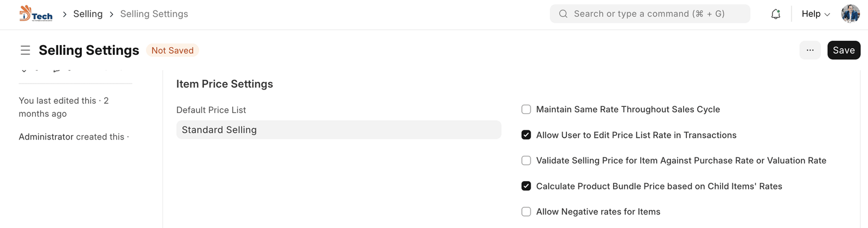
Task: Uncheck Calculate Product Bundle Price checkbox
Action: pos(526,186)
